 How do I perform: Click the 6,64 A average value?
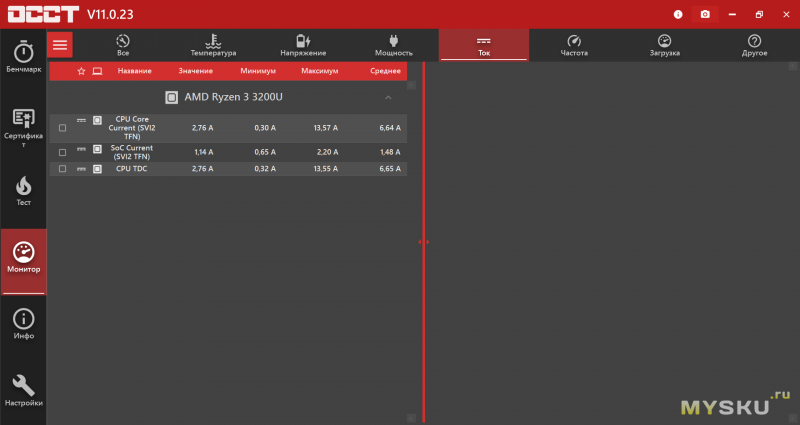pyautogui.click(x=390, y=128)
